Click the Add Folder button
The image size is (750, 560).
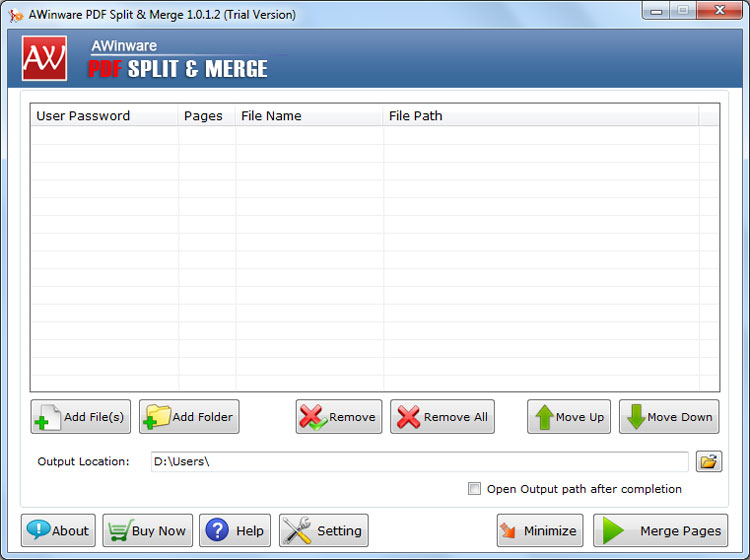[189, 417]
